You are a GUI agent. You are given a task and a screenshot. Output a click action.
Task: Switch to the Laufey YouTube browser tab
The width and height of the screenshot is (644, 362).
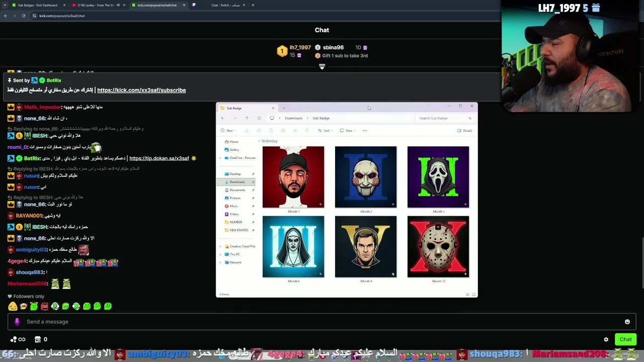[x=96, y=5]
